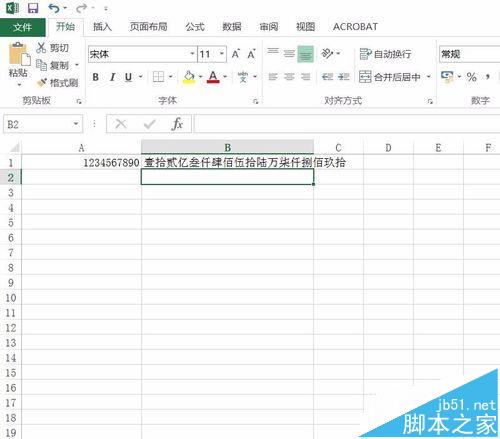Click the Save icon in quick access toolbar

click(33, 8)
